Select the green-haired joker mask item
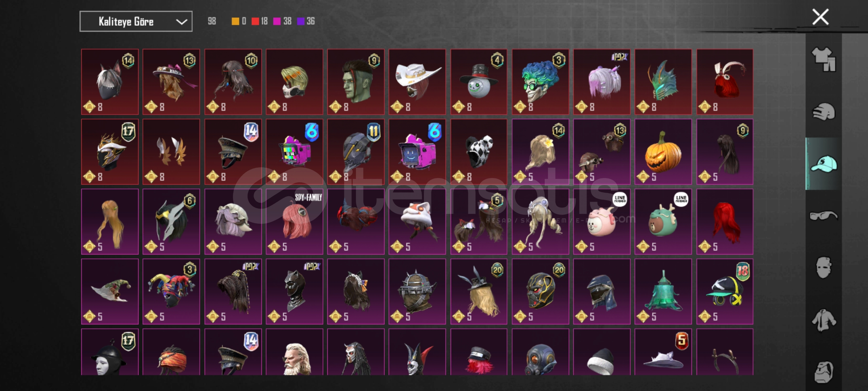The width and height of the screenshot is (868, 391). (540, 82)
